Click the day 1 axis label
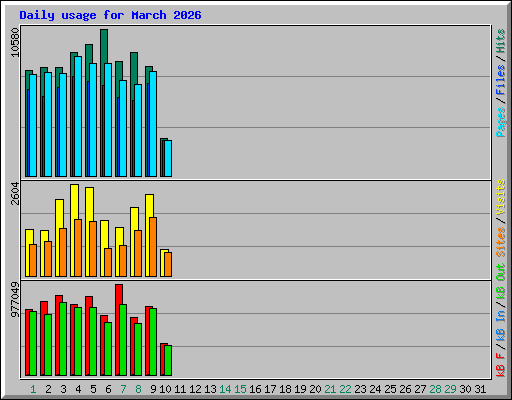 click(33, 389)
